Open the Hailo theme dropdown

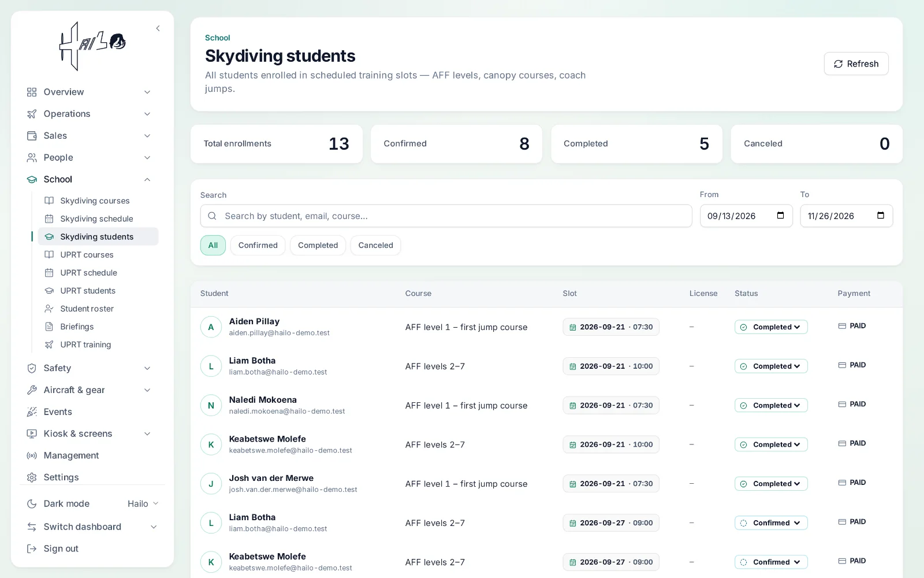(x=143, y=504)
